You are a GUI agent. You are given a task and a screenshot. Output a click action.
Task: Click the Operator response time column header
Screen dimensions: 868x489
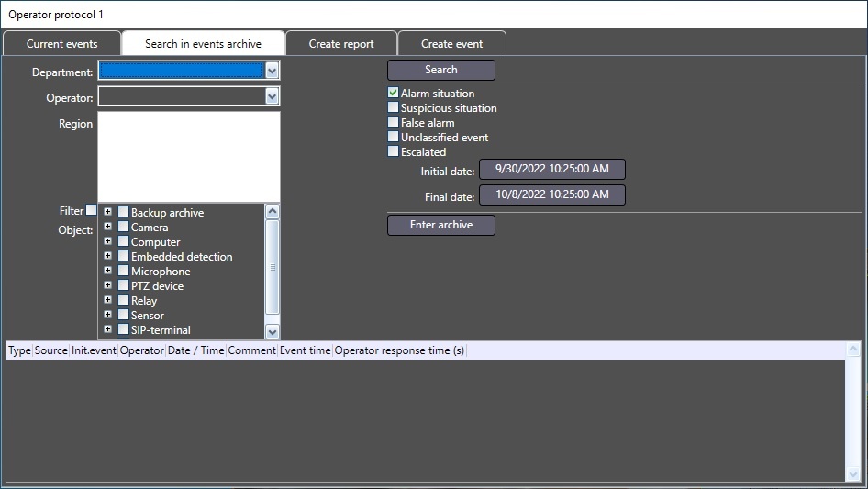click(399, 350)
